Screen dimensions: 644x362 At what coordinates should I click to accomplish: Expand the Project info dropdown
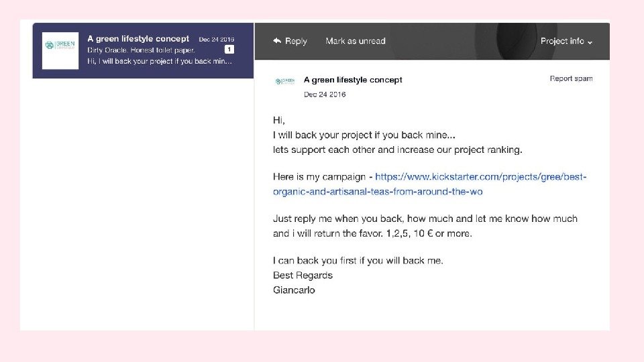coord(566,42)
